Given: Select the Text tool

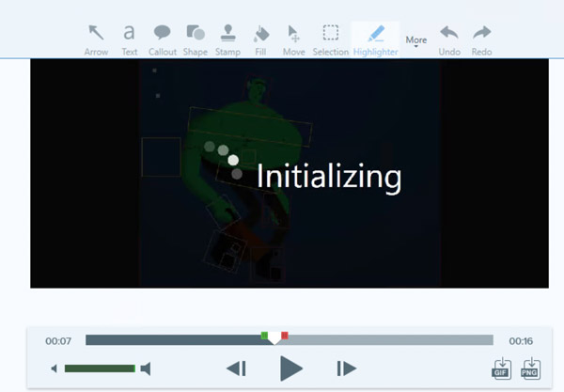Looking at the screenshot, I should click(x=129, y=40).
